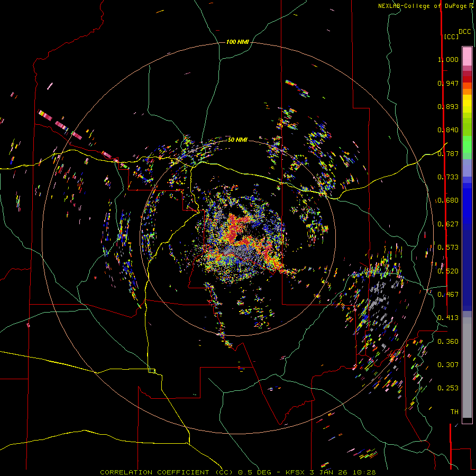This screenshot has height=476, width=476.
Task: Click the 50 NMI range ring label
Action: (x=237, y=140)
